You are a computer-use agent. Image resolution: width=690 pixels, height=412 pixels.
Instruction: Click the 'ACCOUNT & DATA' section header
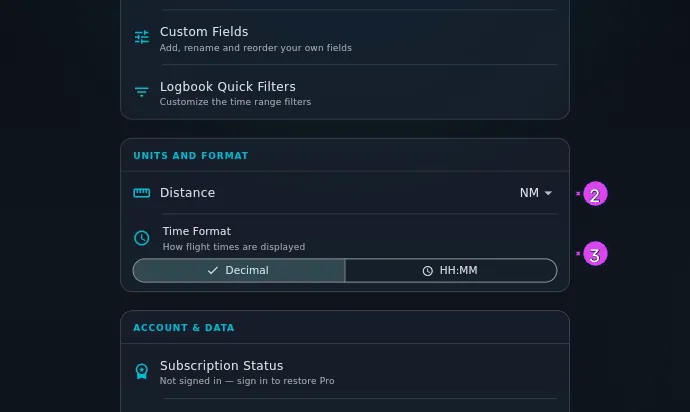[x=184, y=328]
